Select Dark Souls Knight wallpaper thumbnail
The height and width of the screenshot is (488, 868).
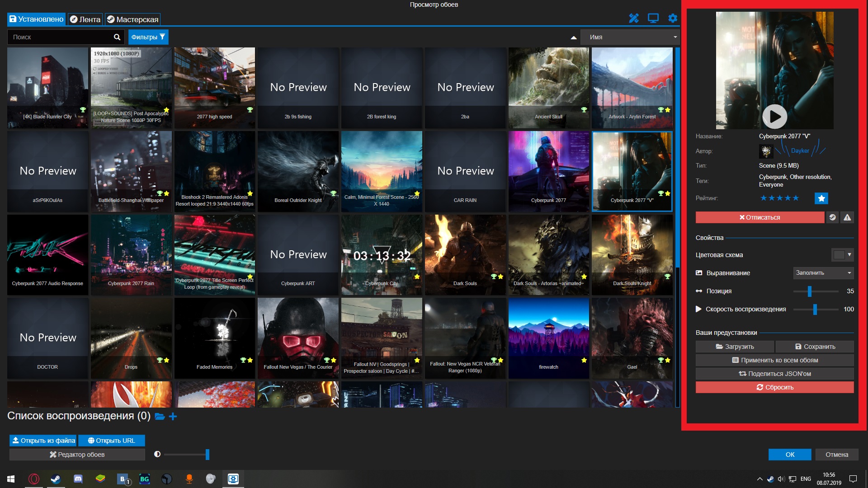coord(632,255)
